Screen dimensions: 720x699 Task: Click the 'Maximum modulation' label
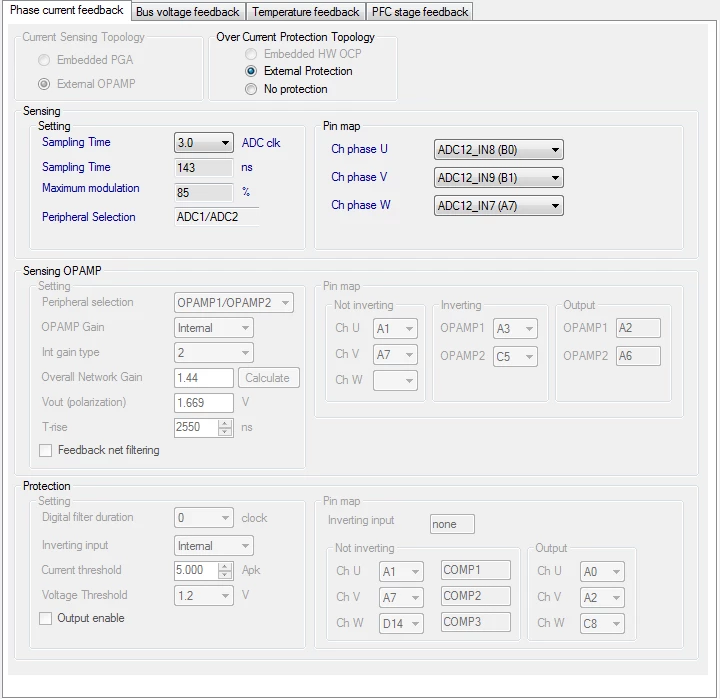(x=90, y=188)
